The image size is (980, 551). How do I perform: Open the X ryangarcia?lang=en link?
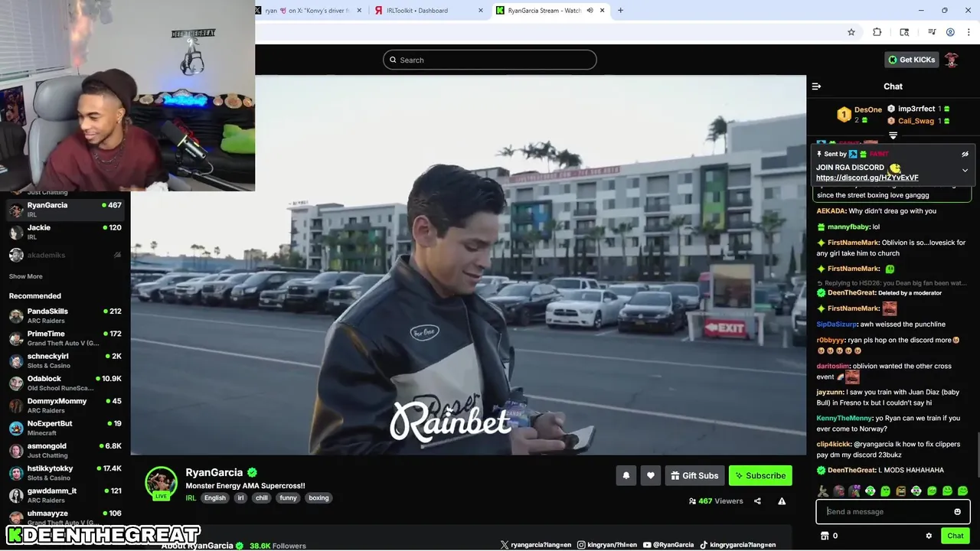534,545
